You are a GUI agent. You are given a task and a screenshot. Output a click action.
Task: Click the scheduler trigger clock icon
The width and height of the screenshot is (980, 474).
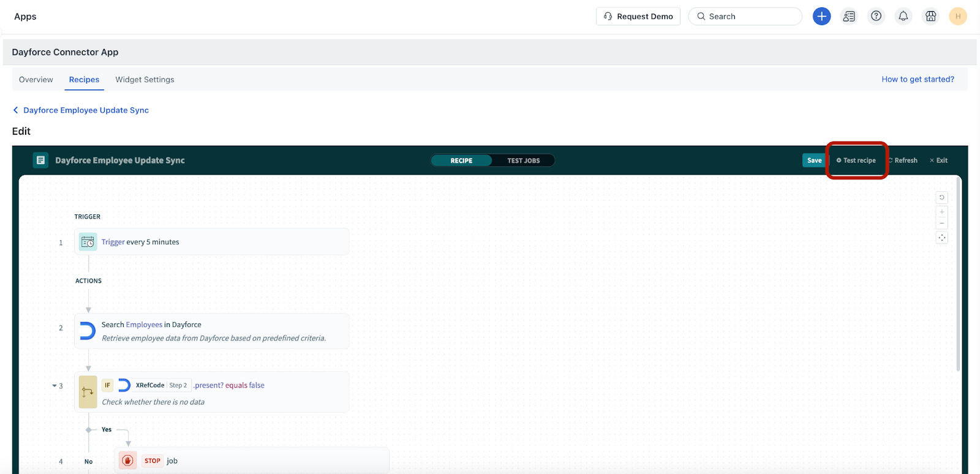[x=88, y=242]
